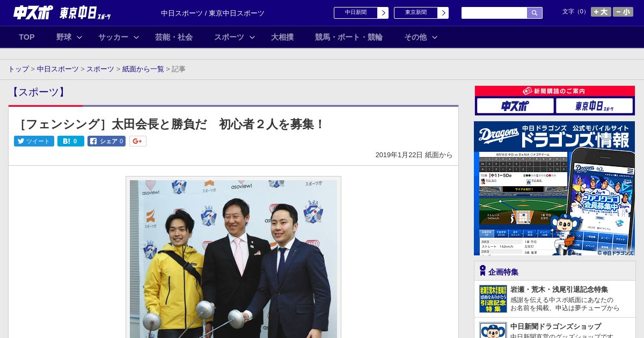Click the 【スポーツ】 section heading
644x338 pixels.
[x=39, y=92]
